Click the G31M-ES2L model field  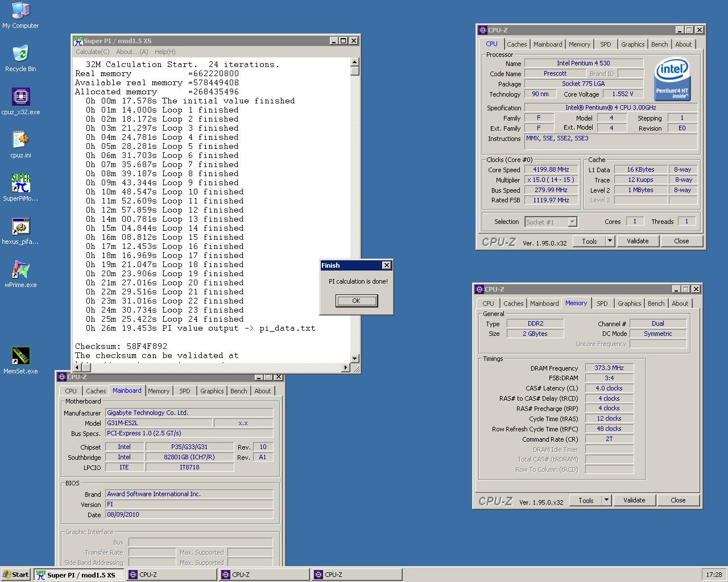coord(159,423)
